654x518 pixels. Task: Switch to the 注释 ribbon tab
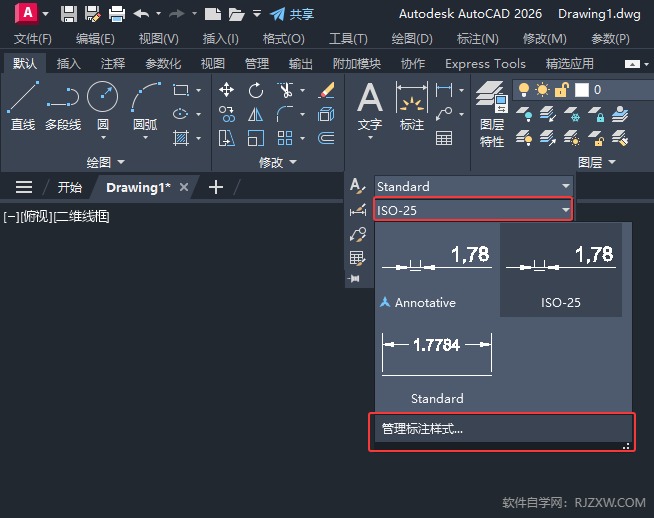click(x=113, y=63)
